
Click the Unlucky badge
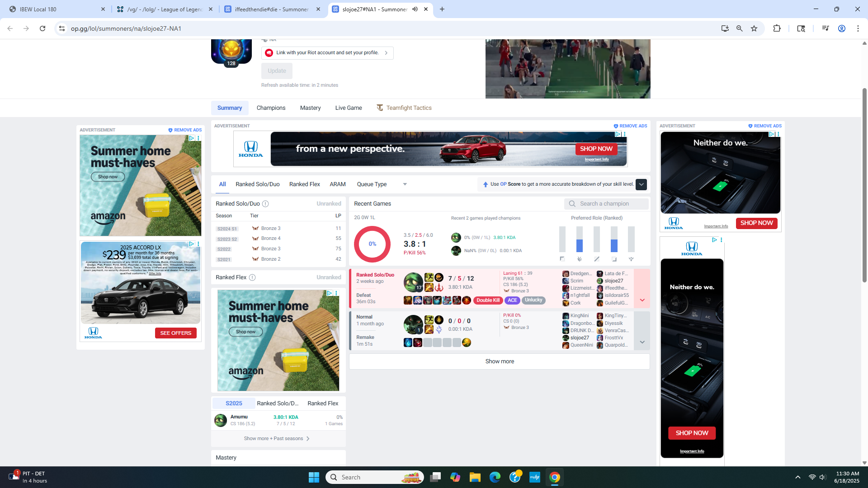tap(533, 300)
